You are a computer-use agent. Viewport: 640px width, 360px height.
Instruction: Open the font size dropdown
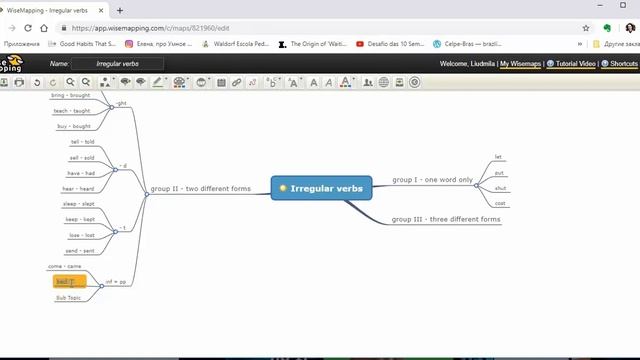[294, 82]
